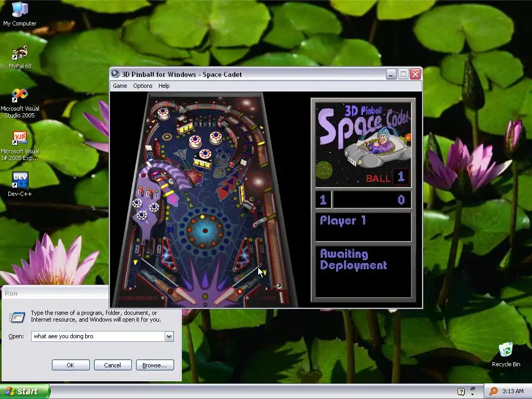Select Microsoft Visual Studio 2005 shortcut
The height and width of the screenshot is (399, 532).
coord(20,103)
